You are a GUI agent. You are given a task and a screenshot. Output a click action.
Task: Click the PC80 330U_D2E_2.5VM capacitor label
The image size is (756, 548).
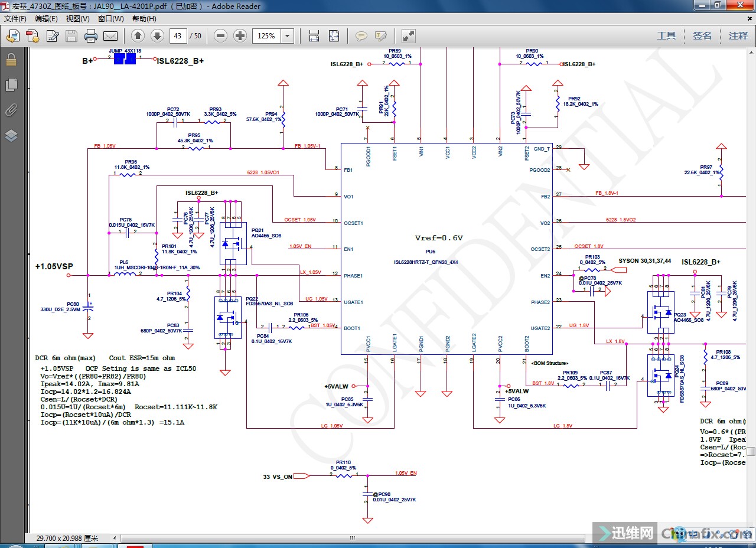click(59, 306)
